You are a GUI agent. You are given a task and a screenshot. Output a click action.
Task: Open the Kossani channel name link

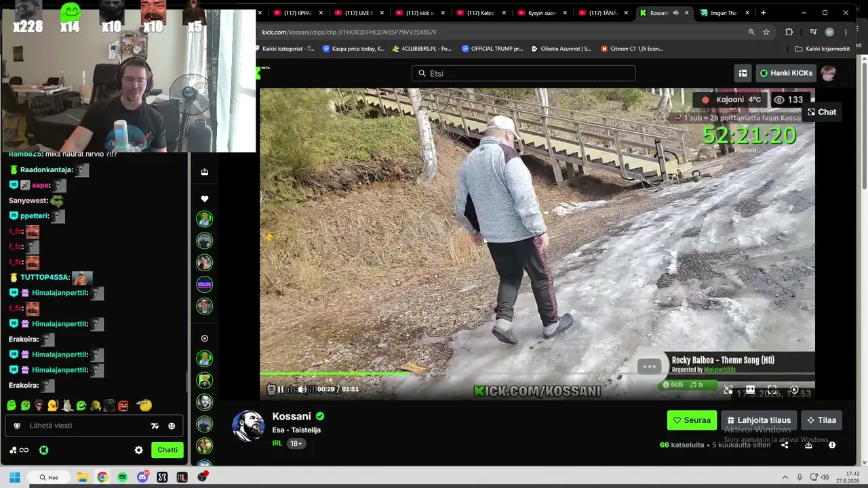(x=292, y=416)
